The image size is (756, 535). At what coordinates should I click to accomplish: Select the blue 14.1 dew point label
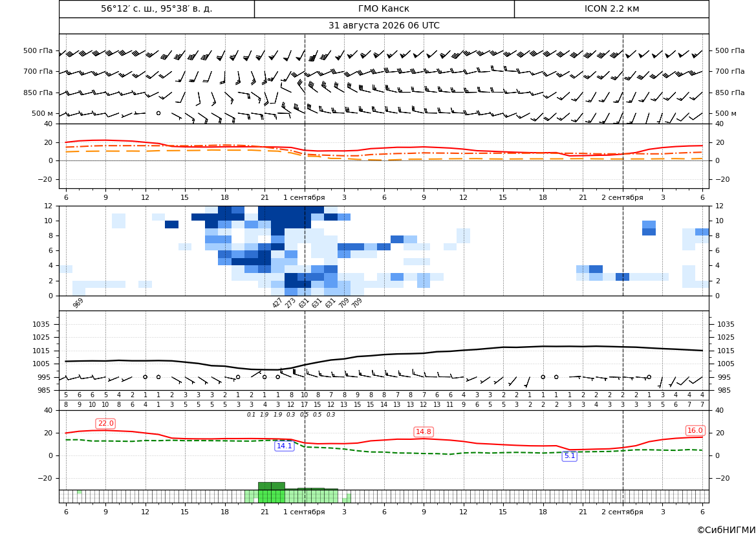coord(284,446)
